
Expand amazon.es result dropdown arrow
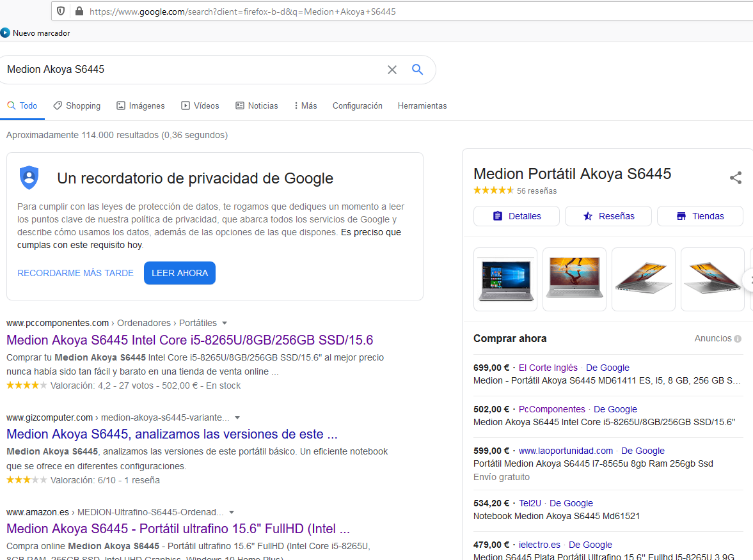click(x=232, y=512)
